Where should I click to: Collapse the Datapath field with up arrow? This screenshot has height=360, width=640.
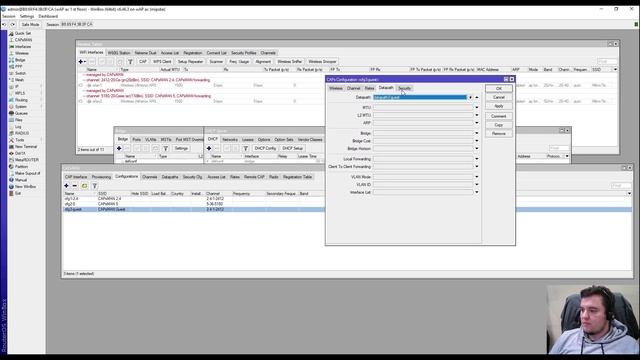477,98
